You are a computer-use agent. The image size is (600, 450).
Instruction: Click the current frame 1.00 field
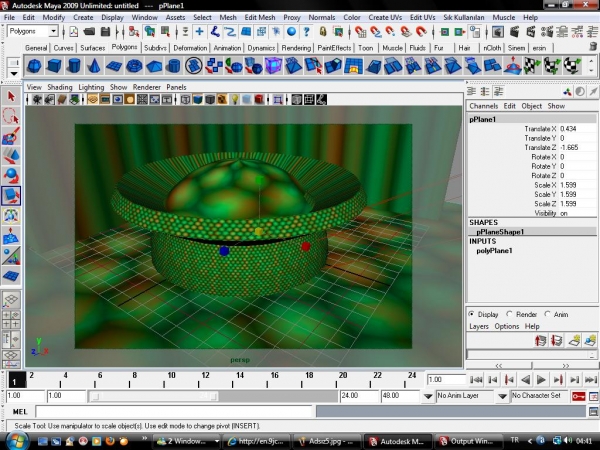tap(446, 380)
